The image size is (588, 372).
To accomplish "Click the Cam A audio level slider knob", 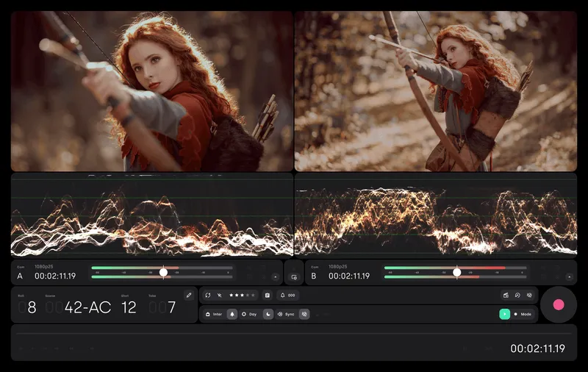I will [x=163, y=272].
